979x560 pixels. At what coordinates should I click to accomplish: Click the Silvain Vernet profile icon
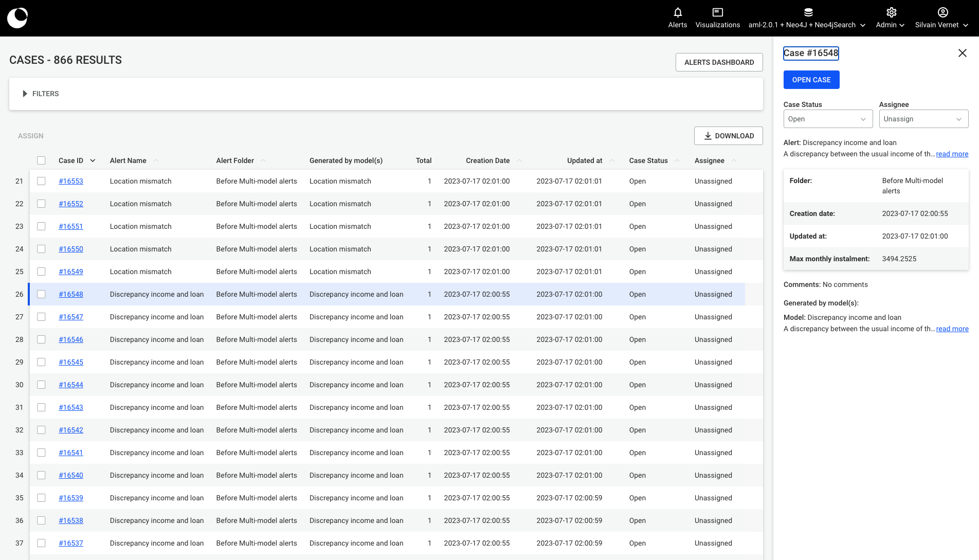pyautogui.click(x=942, y=11)
